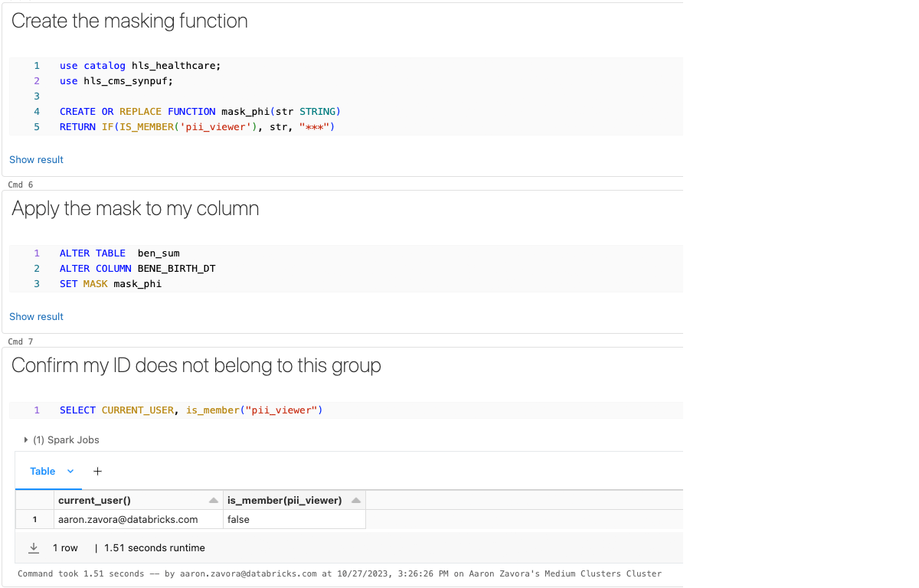Viewport: 919px width, 588px height.
Task: Click the CREATE OR REPLACE FUNCTION code line
Action: 200,112
